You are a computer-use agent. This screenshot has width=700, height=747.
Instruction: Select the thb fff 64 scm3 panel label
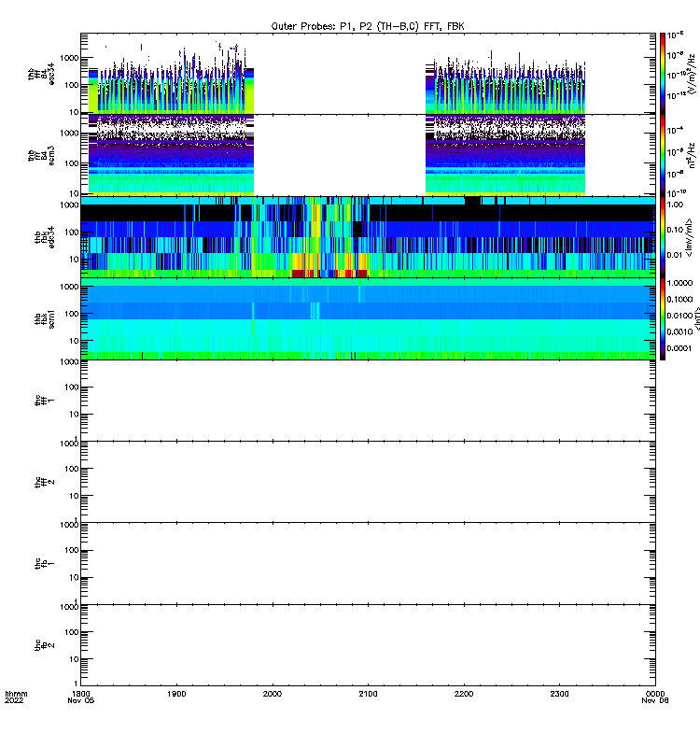[x=41, y=156]
